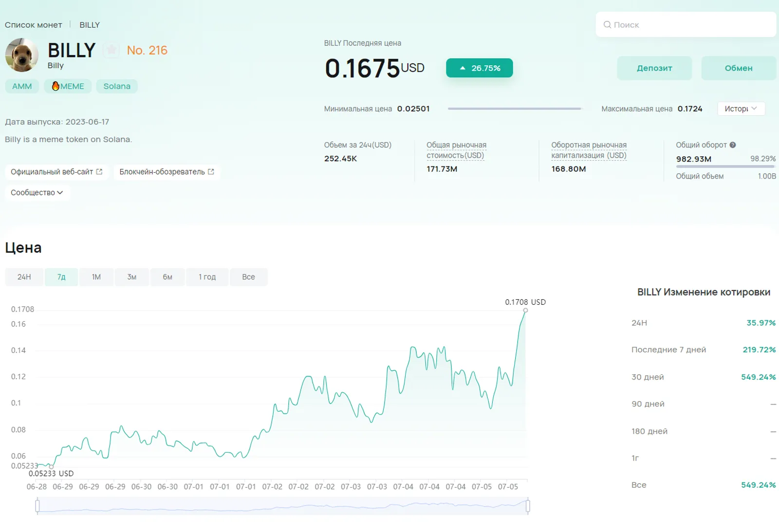Screen dimensions: 779x532
Task: Switch chart to Все range
Action: click(248, 277)
